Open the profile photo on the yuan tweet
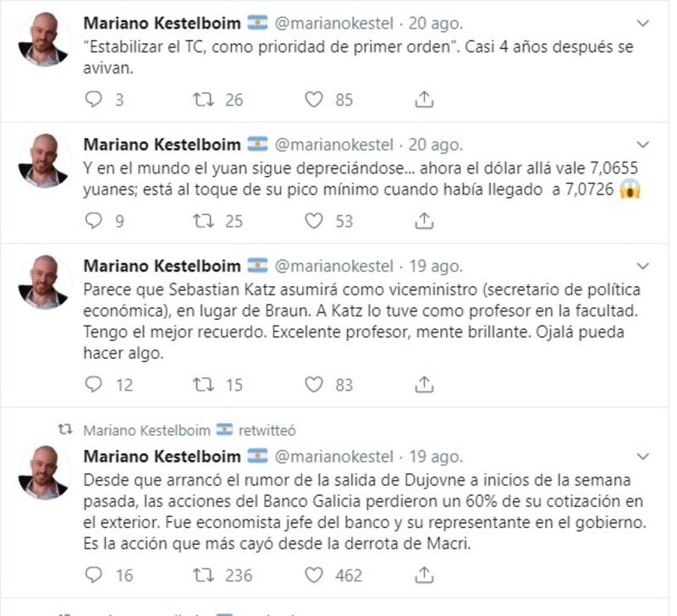 coord(44,161)
